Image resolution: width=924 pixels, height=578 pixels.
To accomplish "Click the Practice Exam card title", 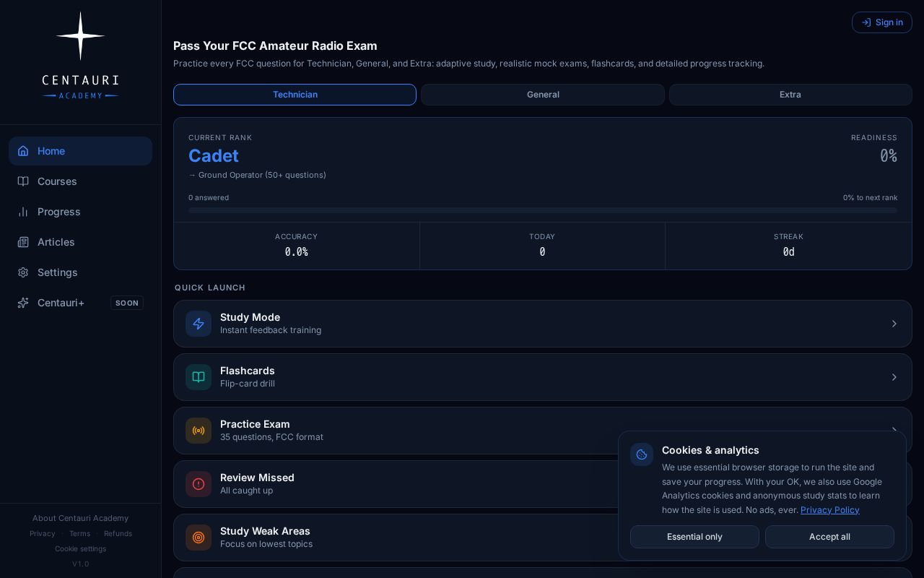I will [255, 424].
